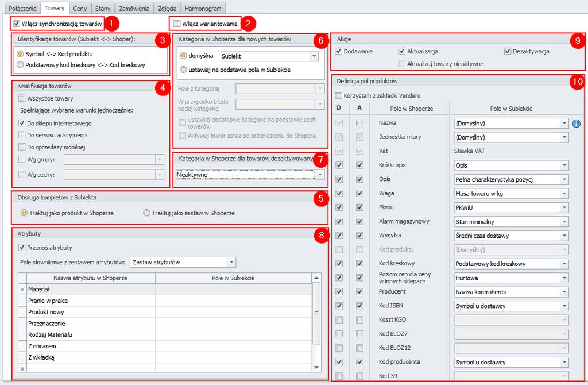This screenshot has height=385, width=588.
Task: Check A column checkbox for Kod BLOZ7
Action: tap(359, 334)
